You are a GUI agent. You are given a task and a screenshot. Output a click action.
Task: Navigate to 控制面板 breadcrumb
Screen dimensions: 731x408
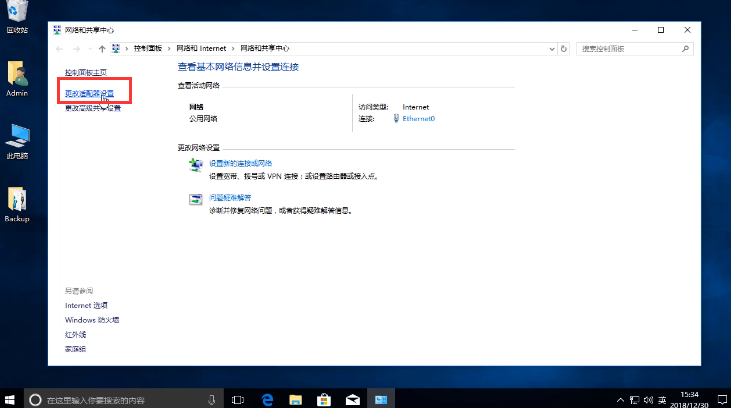(x=148, y=48)
